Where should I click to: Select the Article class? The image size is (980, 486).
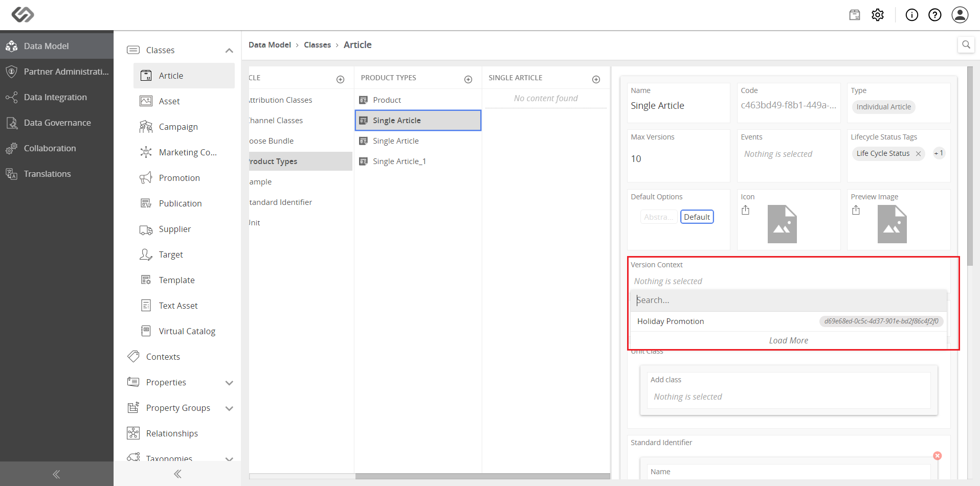tap(184, 76)
